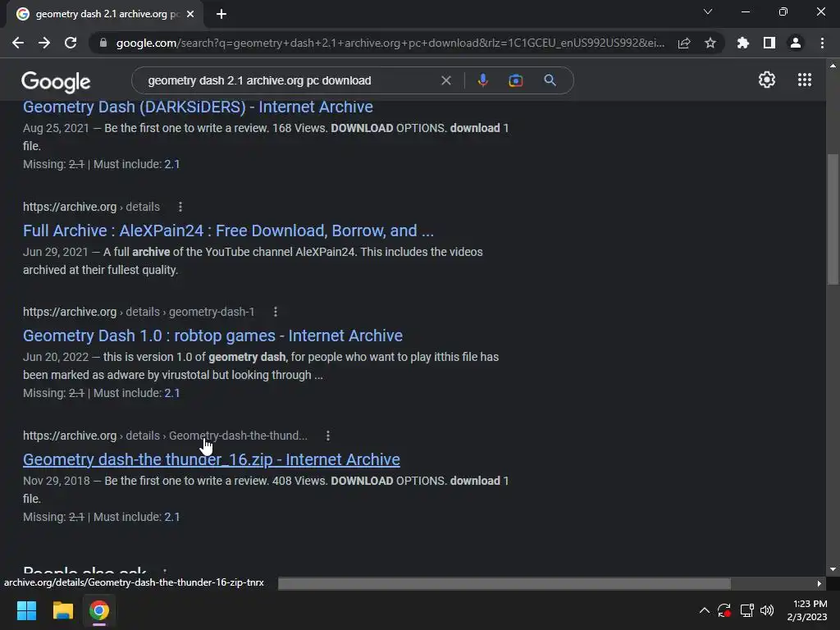
Task: Share this page from address bar
Action: coord(684,43)
